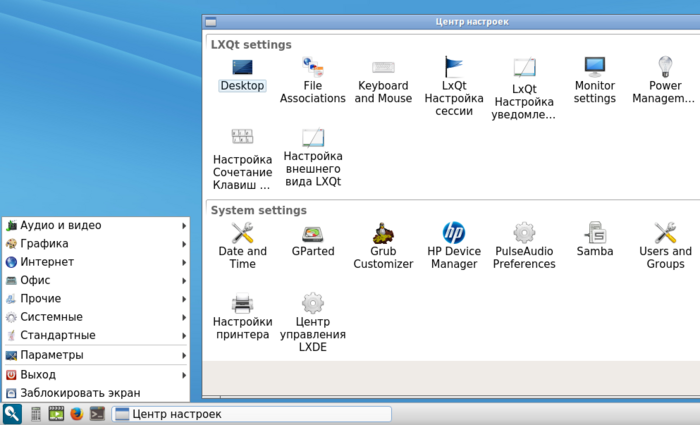Viewport: 700px width, 425px height.
Task: Expand Офис submenu
Action: 96,280
